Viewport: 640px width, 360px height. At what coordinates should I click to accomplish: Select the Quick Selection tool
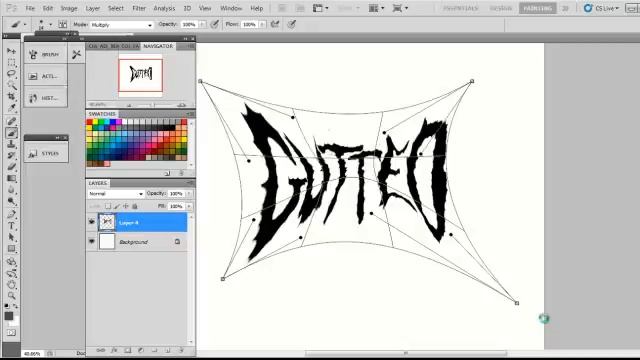coord(11,85)
